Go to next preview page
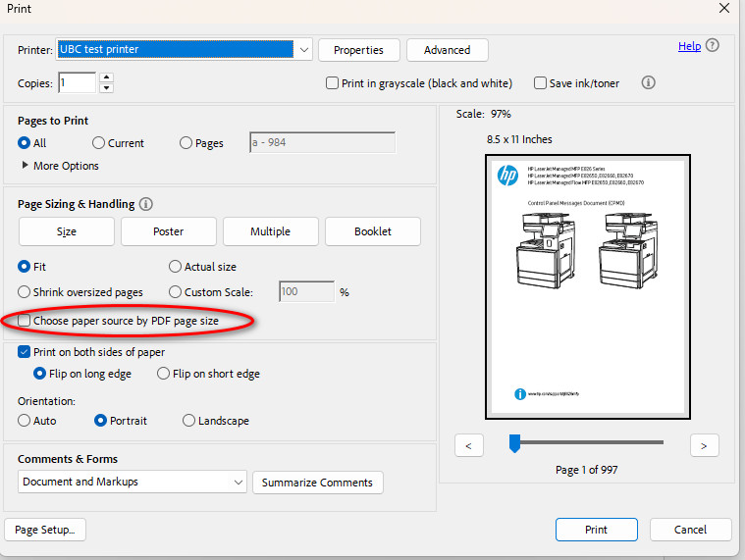 coord(704,445)
